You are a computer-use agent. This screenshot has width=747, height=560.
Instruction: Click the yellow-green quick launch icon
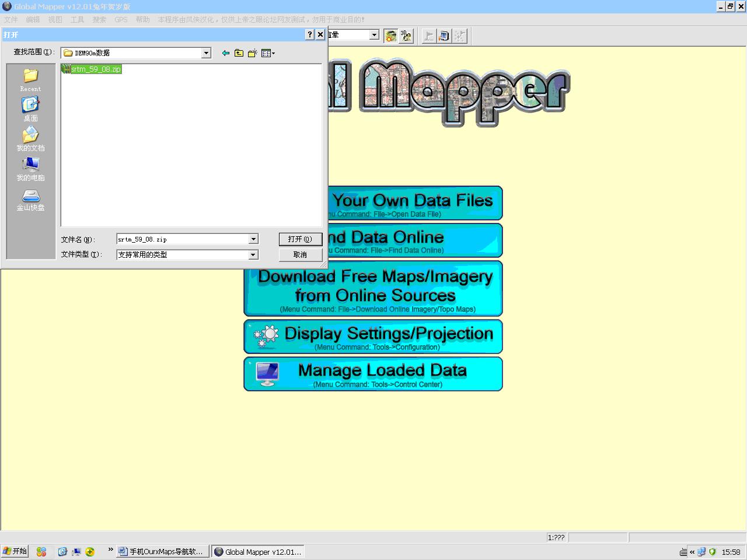point(90,551)
